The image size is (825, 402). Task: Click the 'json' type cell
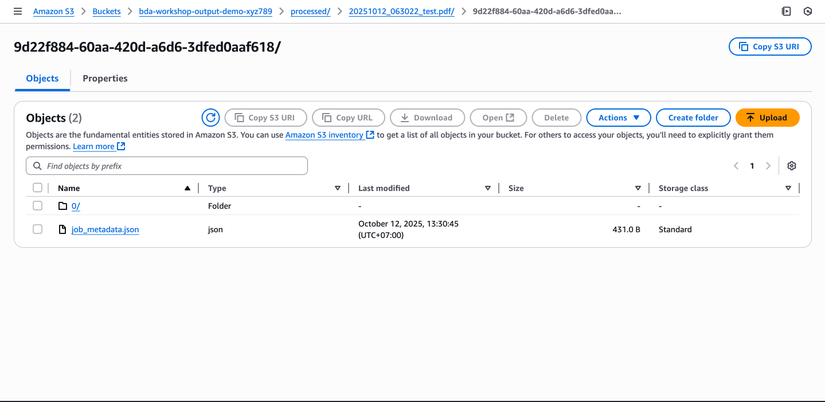(215, 229)
